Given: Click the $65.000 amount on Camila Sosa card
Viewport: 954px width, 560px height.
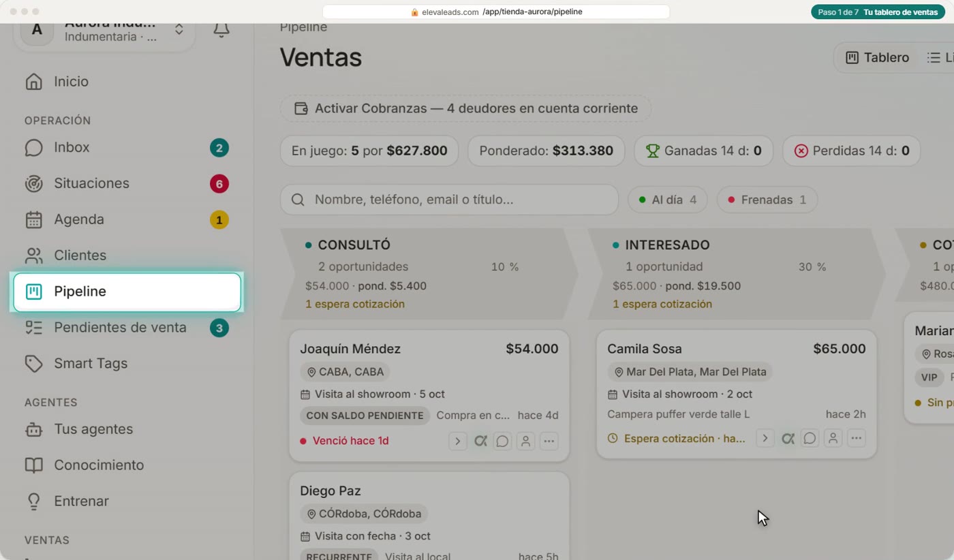Looking at the screenshot, I should coord(840,349).
